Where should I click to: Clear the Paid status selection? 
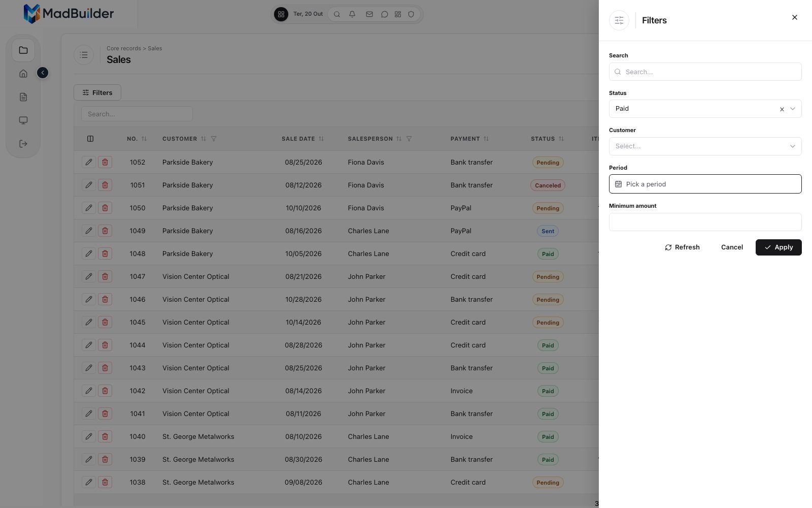[x=782, y=109]
